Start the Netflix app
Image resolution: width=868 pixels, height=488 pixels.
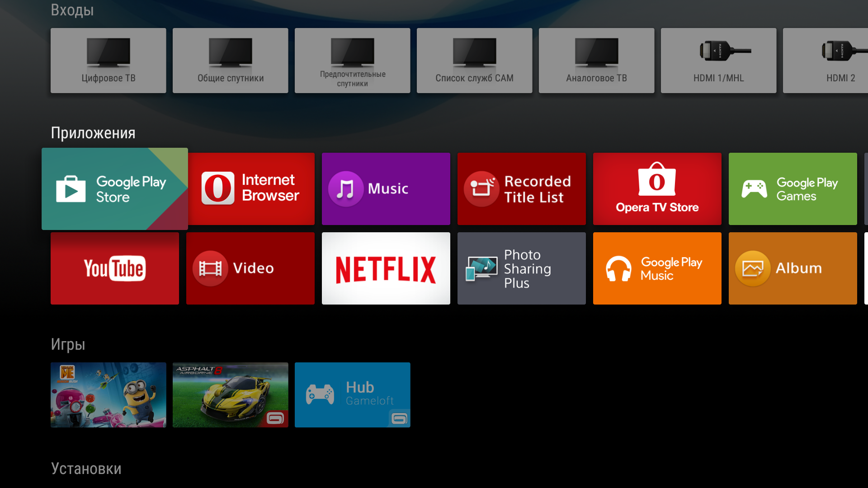click(386, 268)
